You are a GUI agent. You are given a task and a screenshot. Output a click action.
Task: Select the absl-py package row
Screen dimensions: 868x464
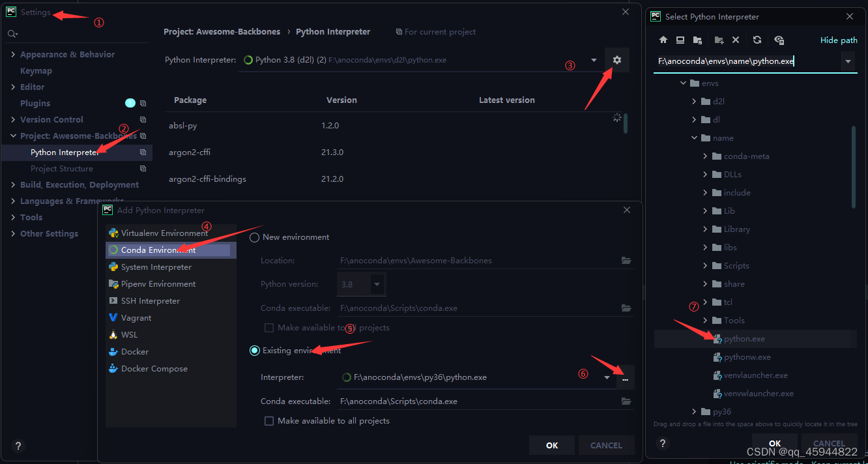(x=393, y=125)
